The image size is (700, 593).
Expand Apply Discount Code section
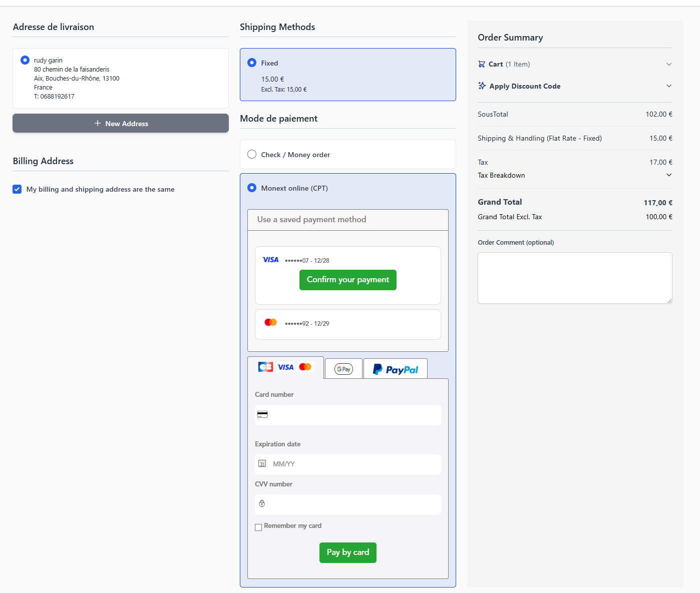668,86
